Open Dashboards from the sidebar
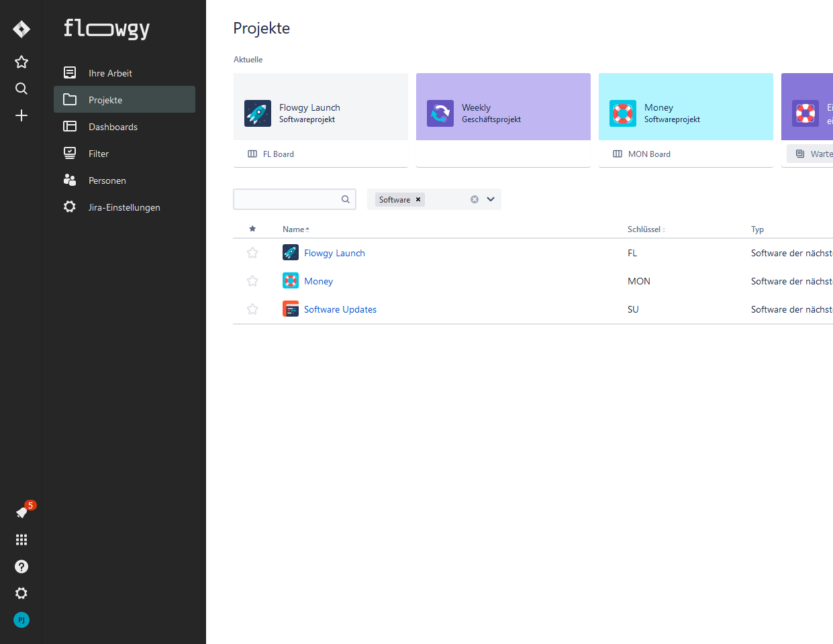 coord(124,126)
